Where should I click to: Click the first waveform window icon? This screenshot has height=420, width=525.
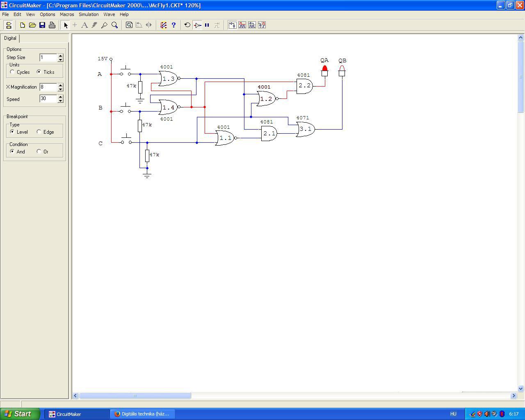(232, 25)
